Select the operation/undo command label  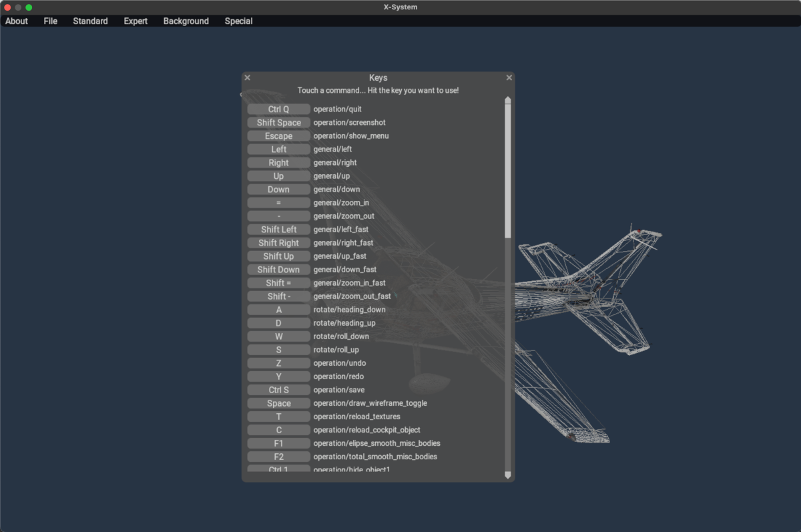[x=340, y=363]
